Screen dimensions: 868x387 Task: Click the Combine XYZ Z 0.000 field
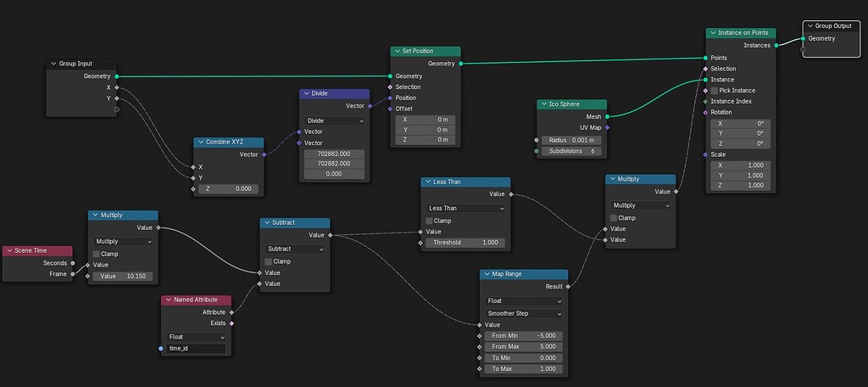[x=228, y=188]
